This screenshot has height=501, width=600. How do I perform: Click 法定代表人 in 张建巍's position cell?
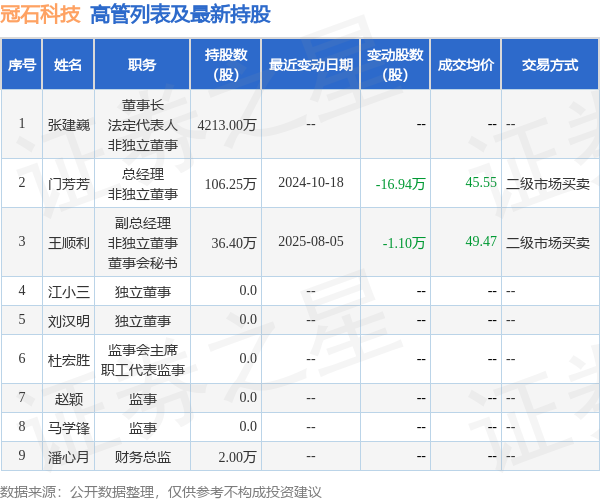[142, 125]
